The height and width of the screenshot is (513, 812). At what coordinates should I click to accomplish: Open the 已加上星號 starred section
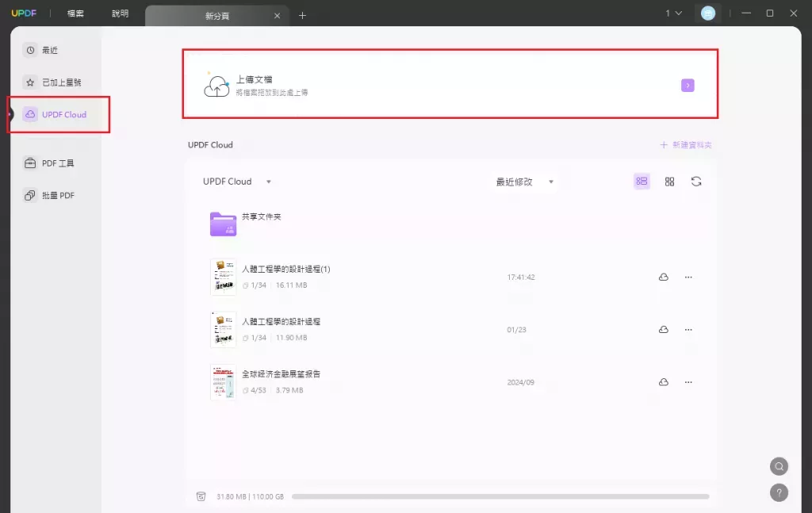click(52, 82)
